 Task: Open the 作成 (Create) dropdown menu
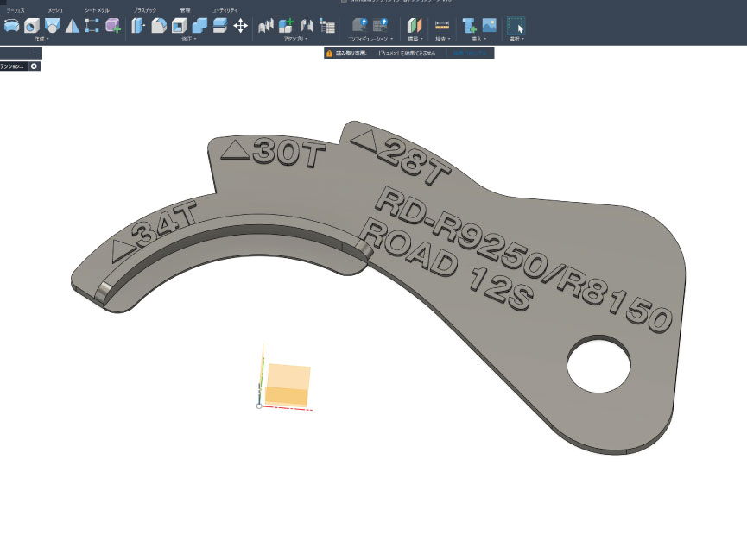[x=41, y=39]
